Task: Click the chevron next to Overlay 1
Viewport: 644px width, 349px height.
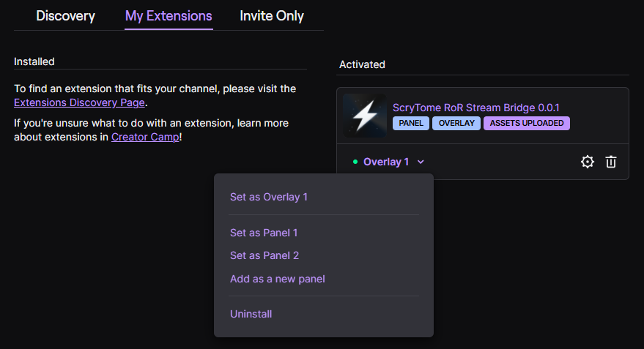Action: [421, 162]
